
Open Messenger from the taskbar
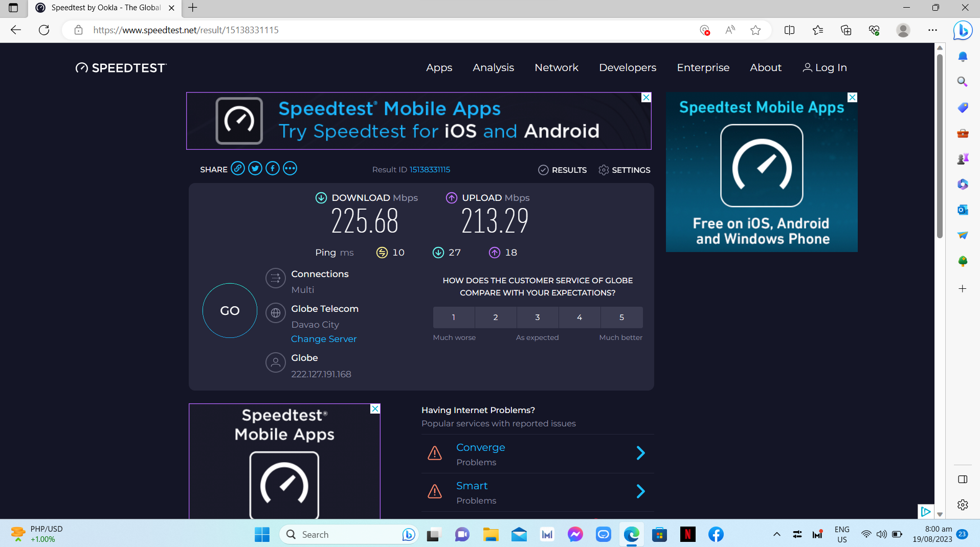pos(575,534)
